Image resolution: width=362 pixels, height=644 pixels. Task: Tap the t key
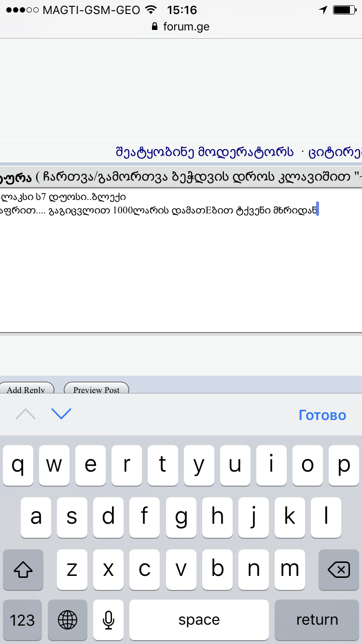pos(163,465)
